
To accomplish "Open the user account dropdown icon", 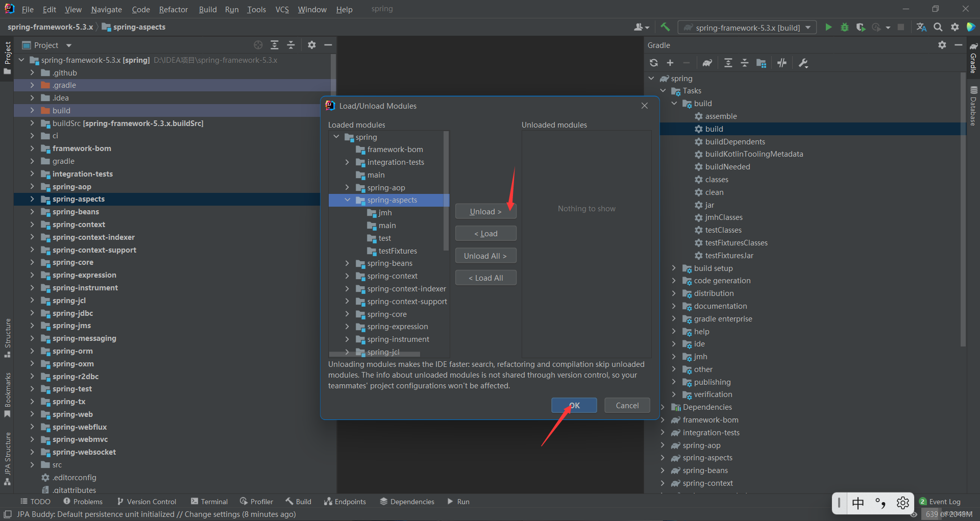I will coord(641,27).
